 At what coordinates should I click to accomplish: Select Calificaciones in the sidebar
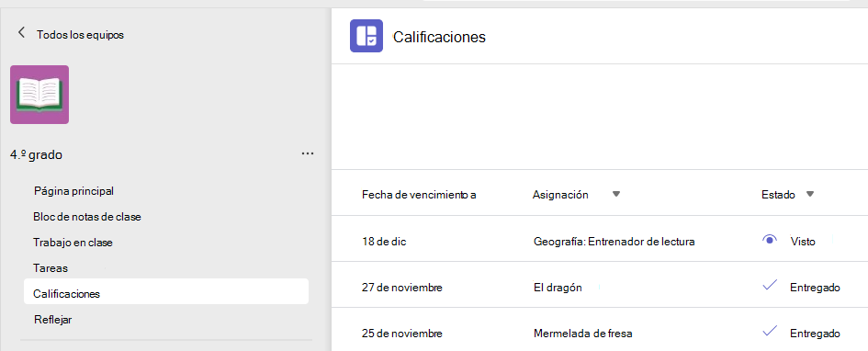(166, 291)
